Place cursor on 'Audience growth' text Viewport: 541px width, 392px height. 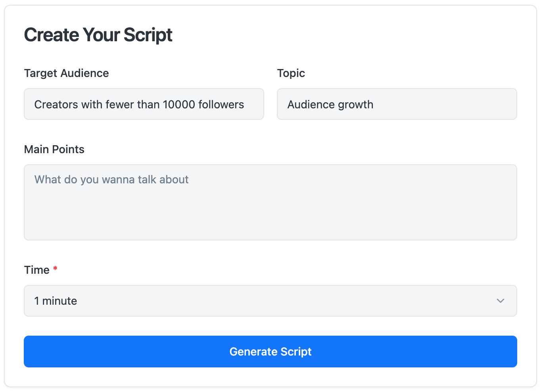pos(330,104)
